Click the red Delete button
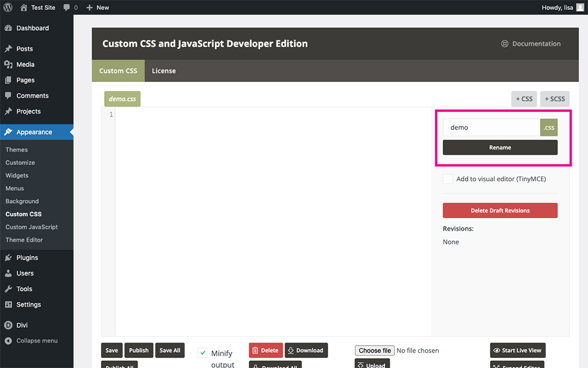 point(266,350)
